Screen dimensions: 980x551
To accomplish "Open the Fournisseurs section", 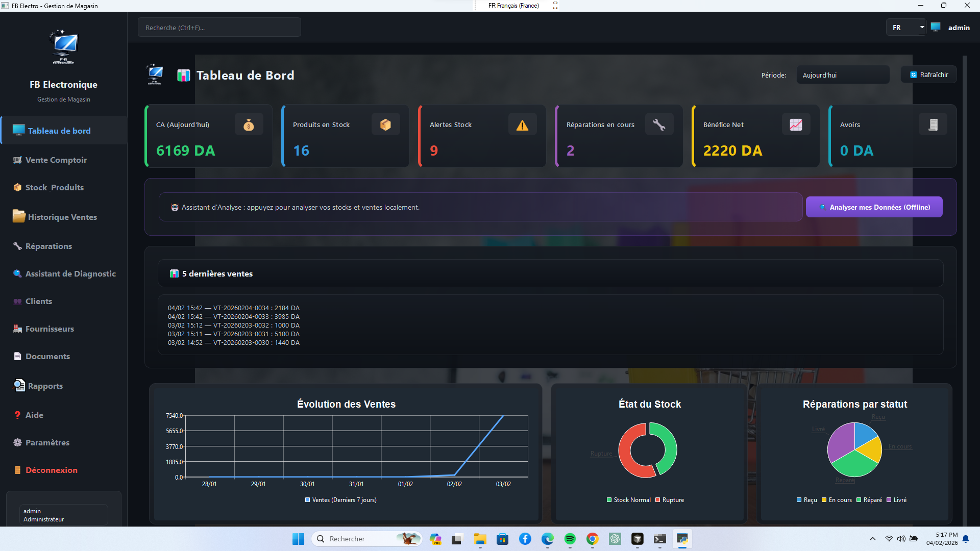I will pyautogui.click(x=50, y=329).
